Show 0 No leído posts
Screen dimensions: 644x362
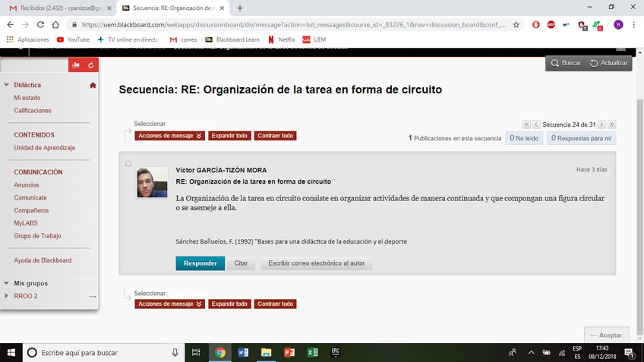coord(524,138)
